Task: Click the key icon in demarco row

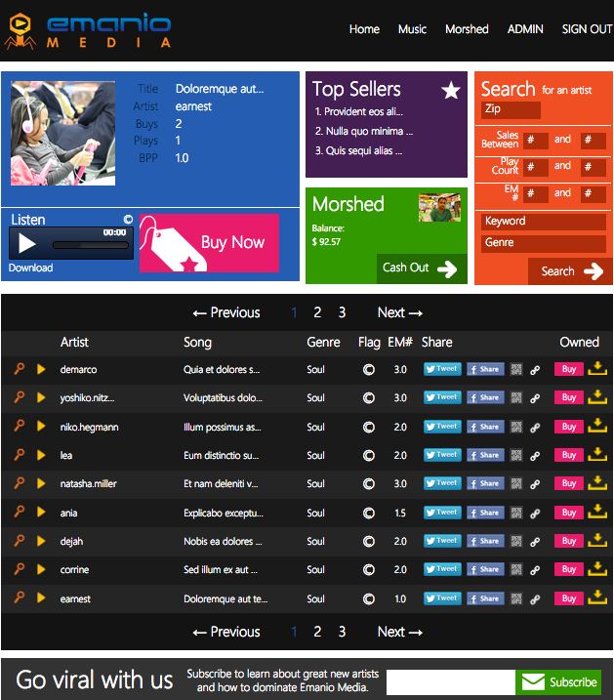Action: 19,369
